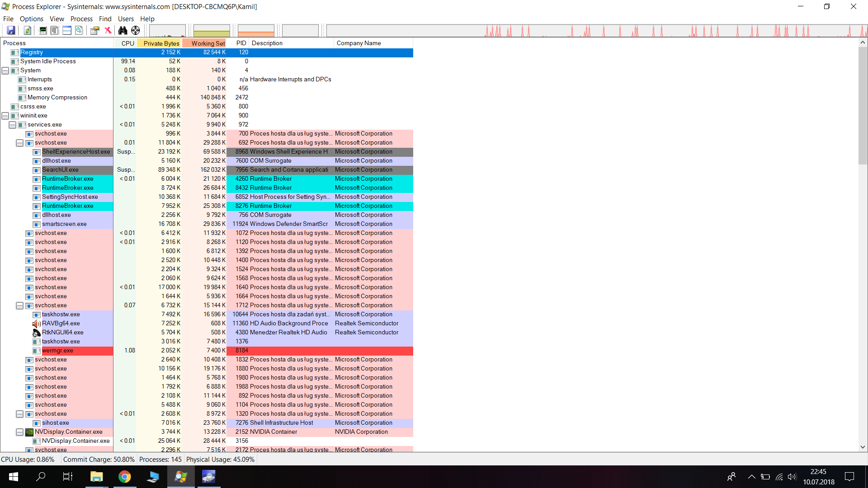Image resolution: width=868 pixels, height=488 pixels.
Task: Collapse svchost.exe node with PID 1320
Action: coord(20,414)
